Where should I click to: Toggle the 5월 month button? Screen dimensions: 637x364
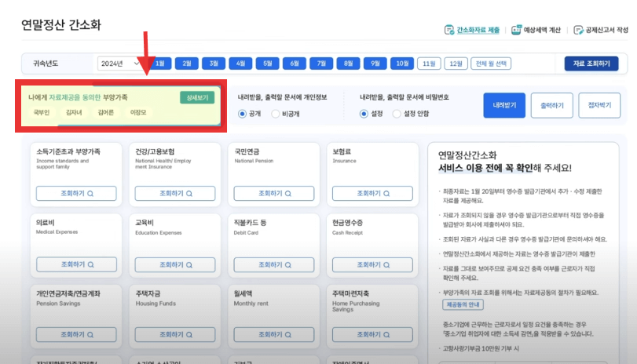point(267,64)
